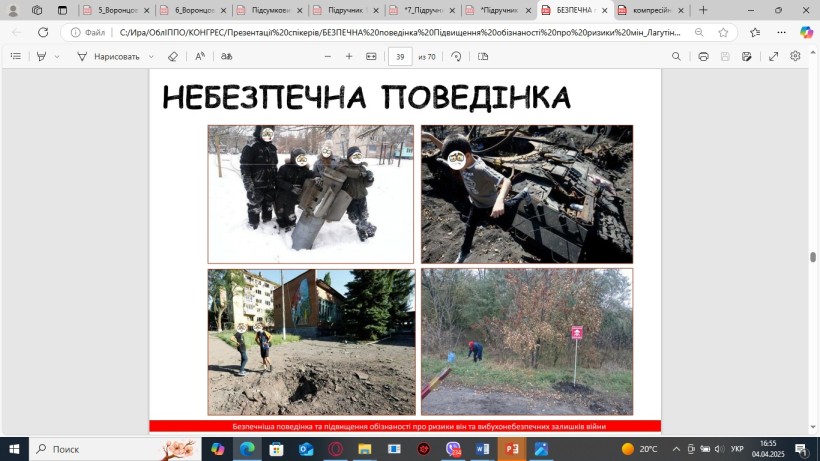The image size is (820, 461).
Task: Open notifications center
Action: pyautogui.click(x=801, y=449)
